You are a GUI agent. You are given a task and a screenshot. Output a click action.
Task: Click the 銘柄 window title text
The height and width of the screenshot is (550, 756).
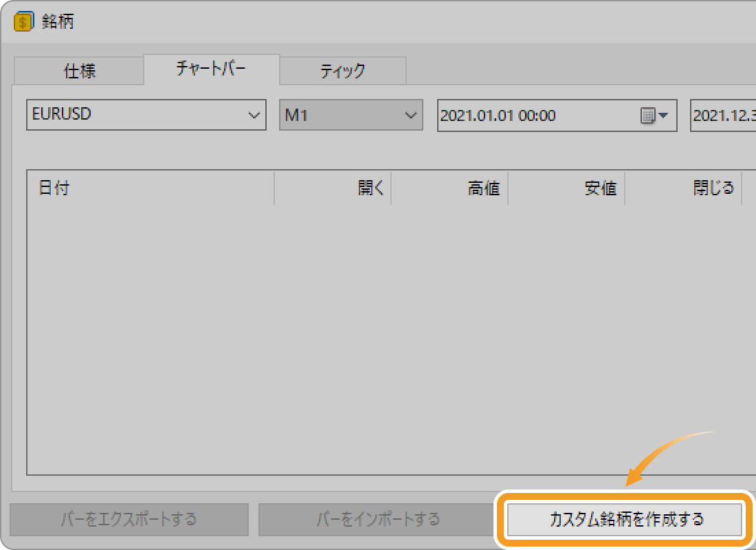[x=58, y=21]
